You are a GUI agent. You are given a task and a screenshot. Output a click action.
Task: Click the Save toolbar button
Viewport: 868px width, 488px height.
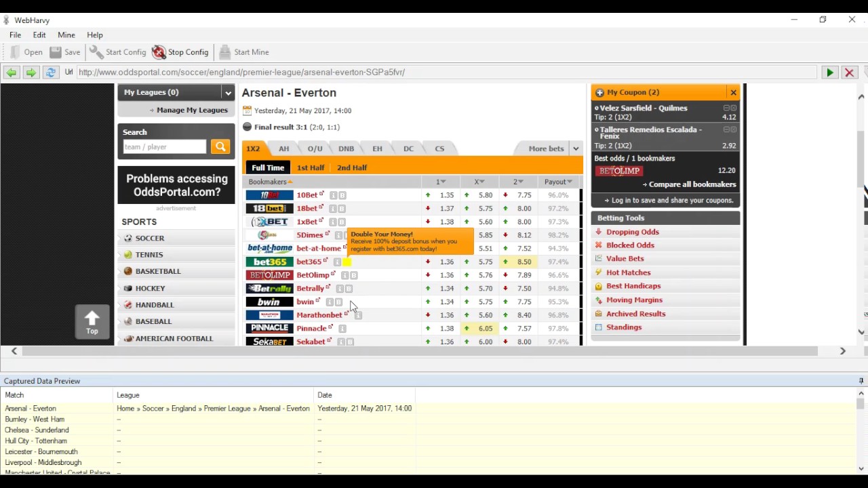(65, 52)
